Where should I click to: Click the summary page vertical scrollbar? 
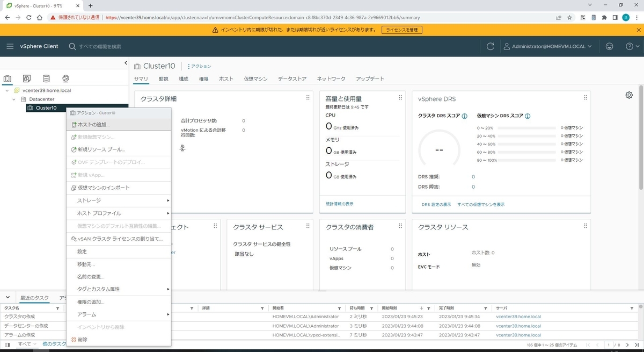point(641,137)
